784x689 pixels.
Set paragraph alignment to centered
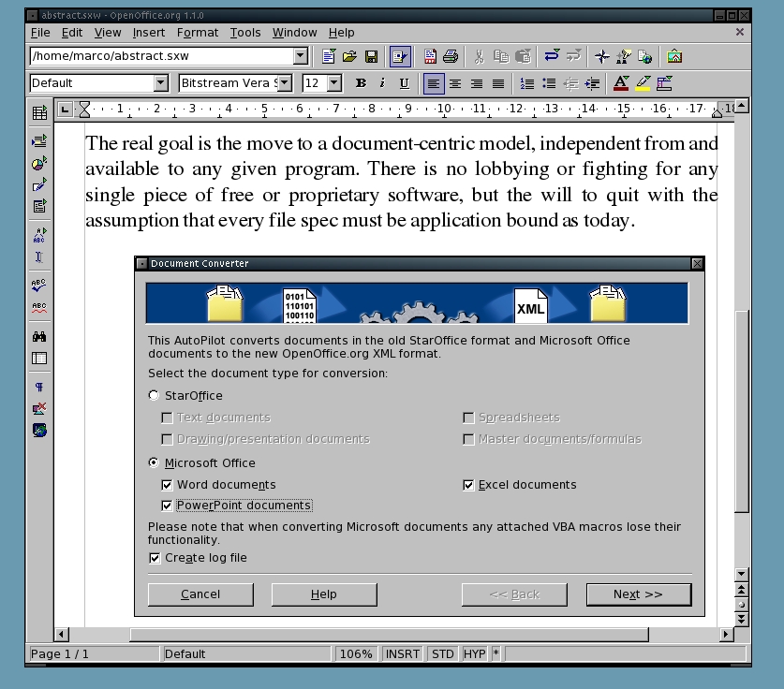455,83
